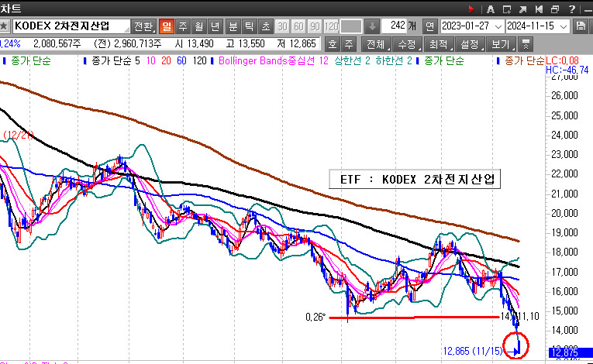593x364 pixels.
Task: Click the screen capture icon in title bar
Action: tap(507, 9)
